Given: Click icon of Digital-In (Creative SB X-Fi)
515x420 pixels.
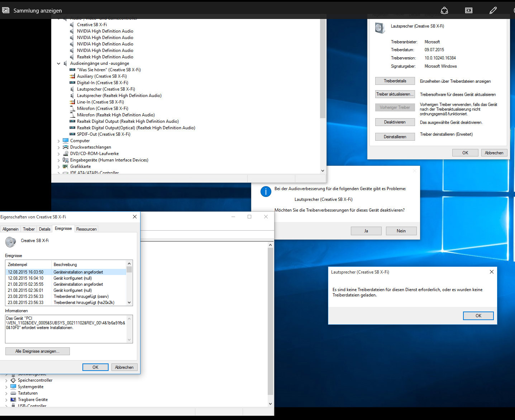Looking at the screenshot, I should coord(72,83).
